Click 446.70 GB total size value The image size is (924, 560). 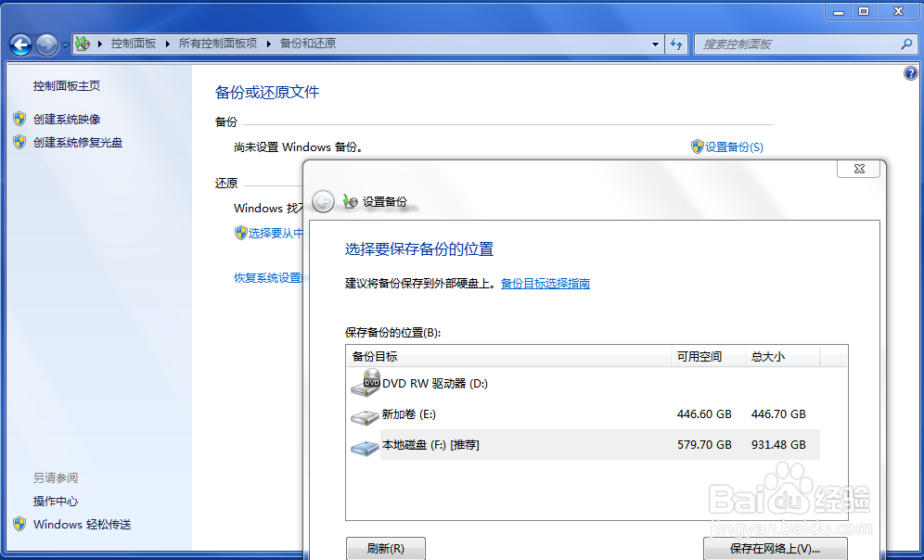point(778,414)
